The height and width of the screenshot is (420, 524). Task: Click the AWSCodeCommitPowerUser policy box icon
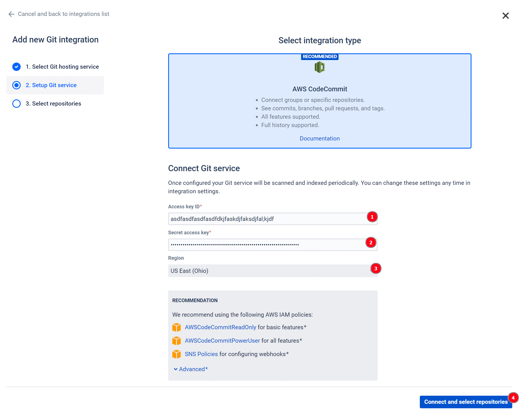[177, 341]
